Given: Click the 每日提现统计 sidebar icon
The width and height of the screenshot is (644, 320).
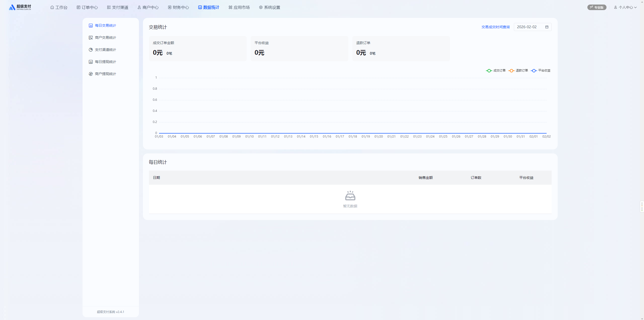Looking at the screenshot, I should (91, 62).
